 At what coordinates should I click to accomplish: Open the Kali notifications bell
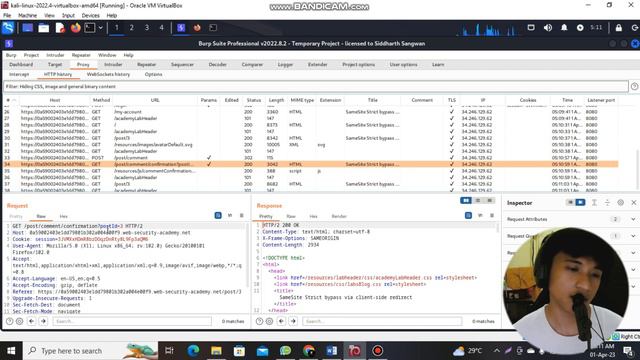564,28
